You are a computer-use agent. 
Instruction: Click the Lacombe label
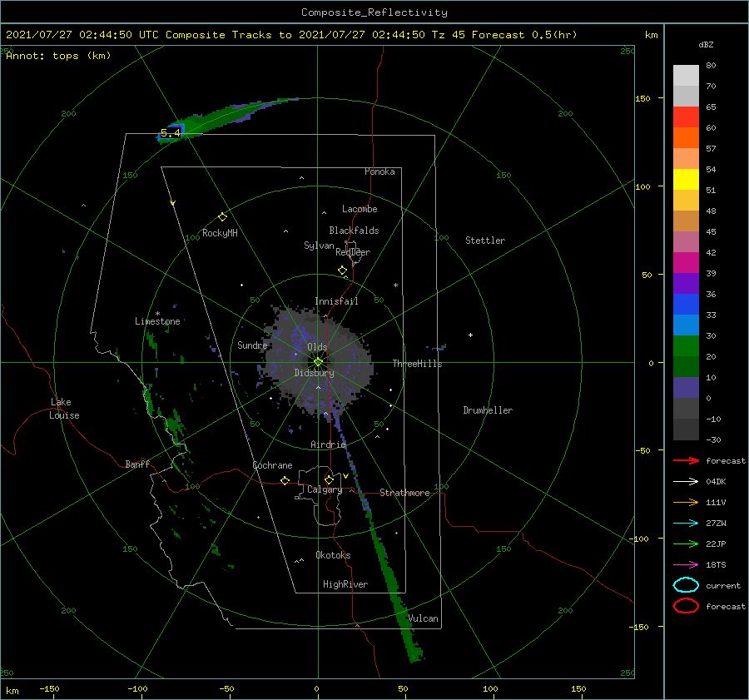[360, 209]
